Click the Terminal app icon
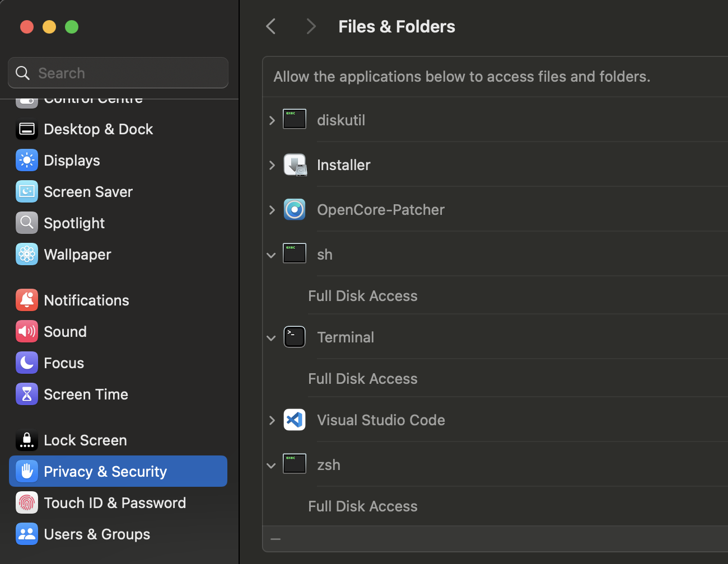This screenshot has height=564, width=728. coord(295,337)
